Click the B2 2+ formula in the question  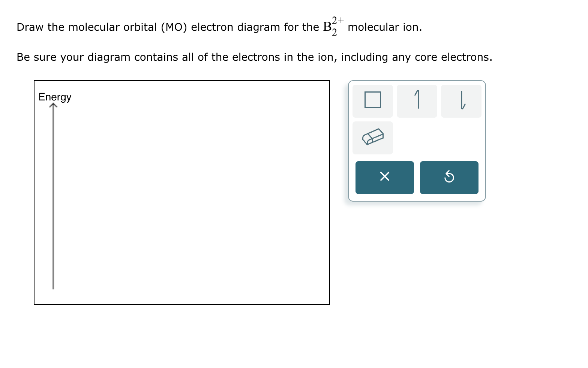[332, 25]
